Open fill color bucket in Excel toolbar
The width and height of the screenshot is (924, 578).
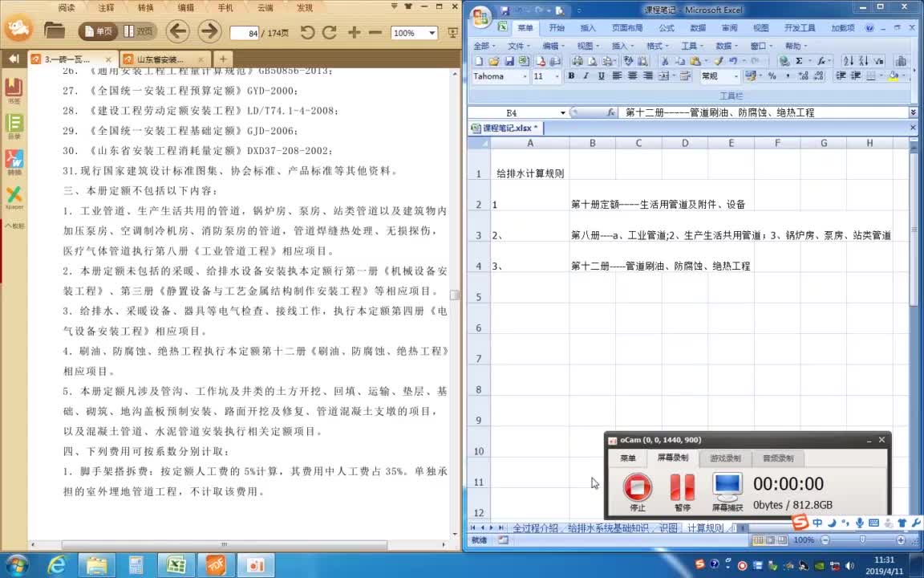(x=894, y=76)
